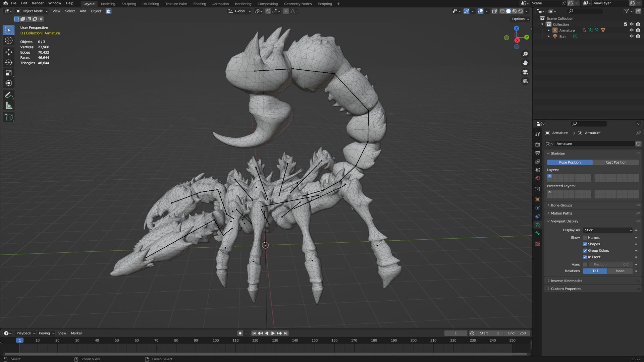This screenshot has width=644, height=362.
Task: Click the Pose Position button
Action: tap(570, 163)
